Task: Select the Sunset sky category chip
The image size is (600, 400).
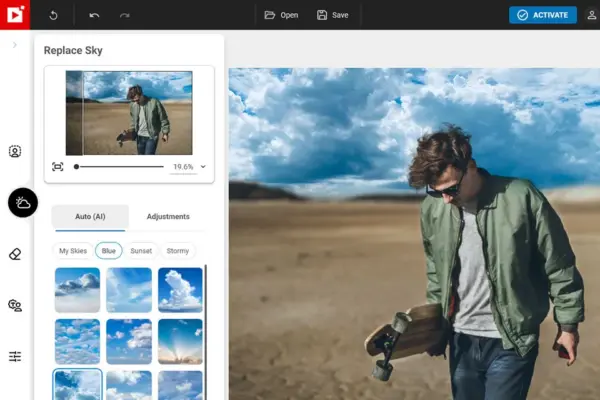Action: tap(141, 251)
